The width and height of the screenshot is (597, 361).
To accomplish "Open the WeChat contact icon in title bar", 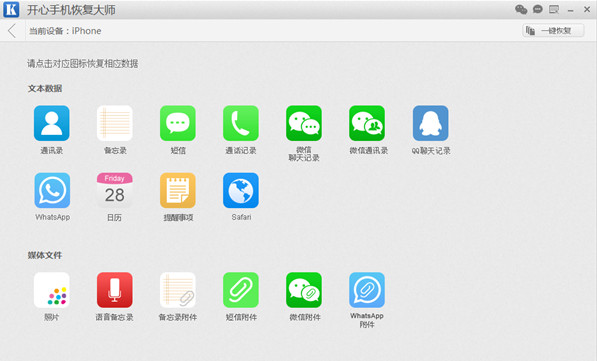I will click(521, 9).
